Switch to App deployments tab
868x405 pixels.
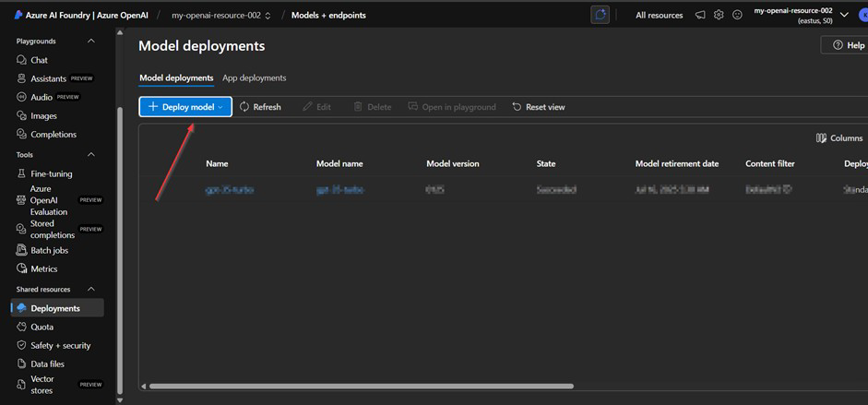[254, 78]
